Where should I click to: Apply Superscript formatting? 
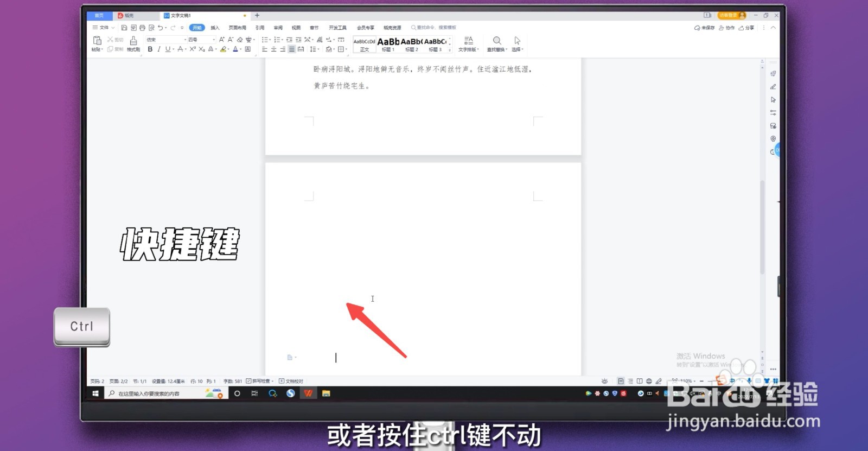pos(193,49)
